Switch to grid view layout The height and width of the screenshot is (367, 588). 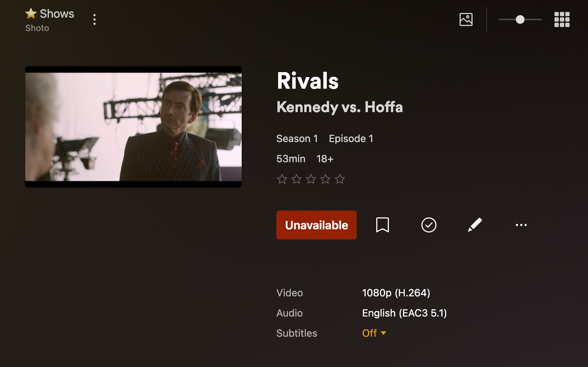[562, 19]
